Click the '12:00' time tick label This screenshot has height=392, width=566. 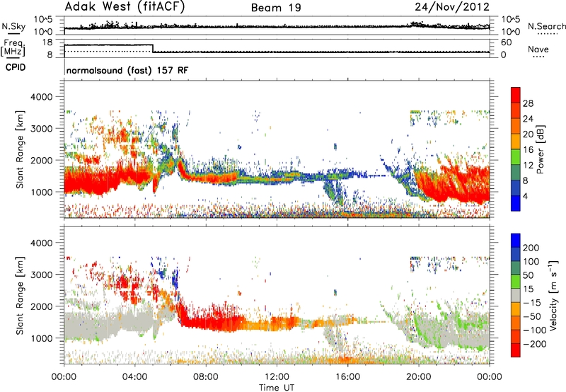[x=277, y=377]
